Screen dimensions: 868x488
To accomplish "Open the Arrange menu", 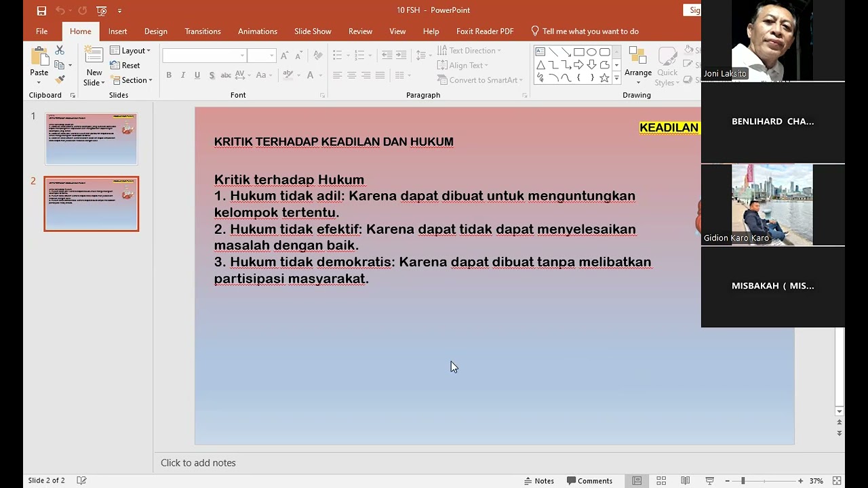I will click(x=637, y=66).
